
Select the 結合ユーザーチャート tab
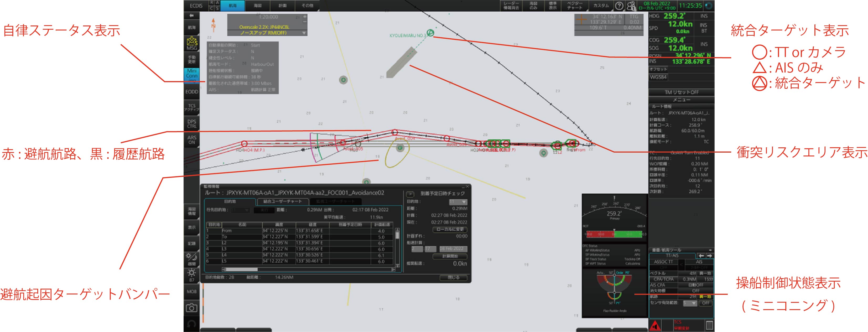coord(282,201)
